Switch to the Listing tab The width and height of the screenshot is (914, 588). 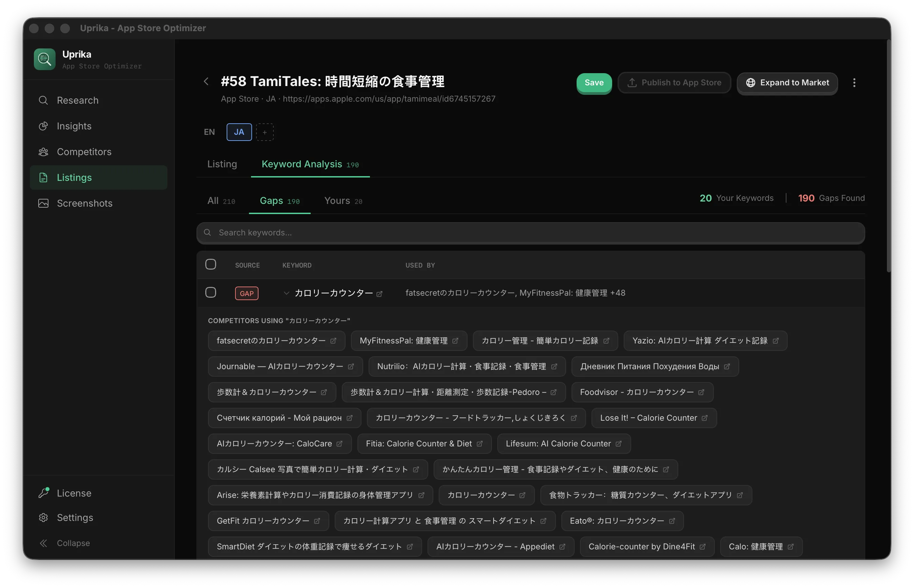click(x=222, y=164)
